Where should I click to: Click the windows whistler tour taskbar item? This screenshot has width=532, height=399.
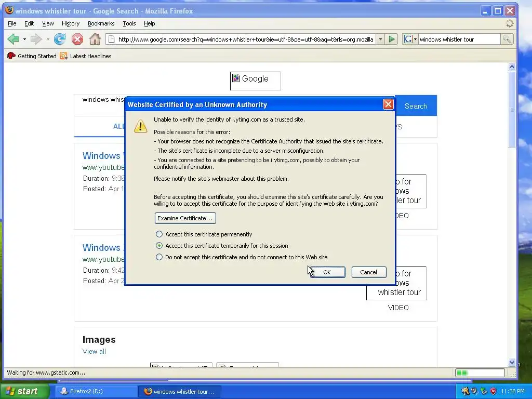coord(180,391)
